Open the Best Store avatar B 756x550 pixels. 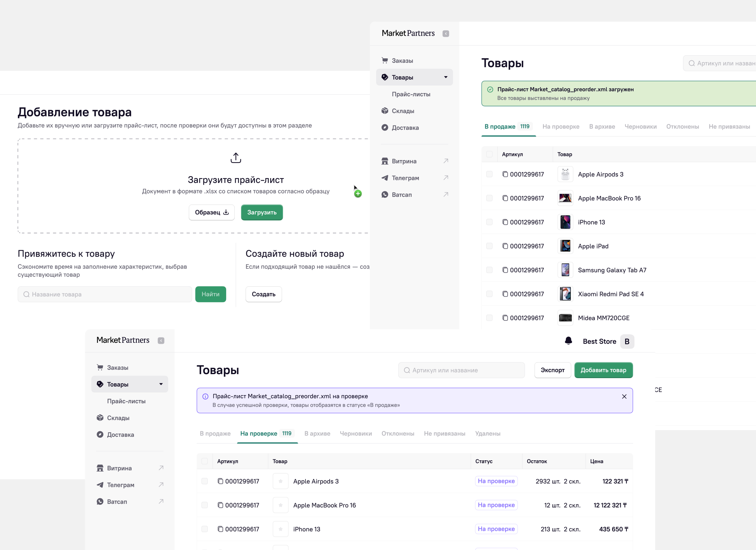[x=627, y=341]
